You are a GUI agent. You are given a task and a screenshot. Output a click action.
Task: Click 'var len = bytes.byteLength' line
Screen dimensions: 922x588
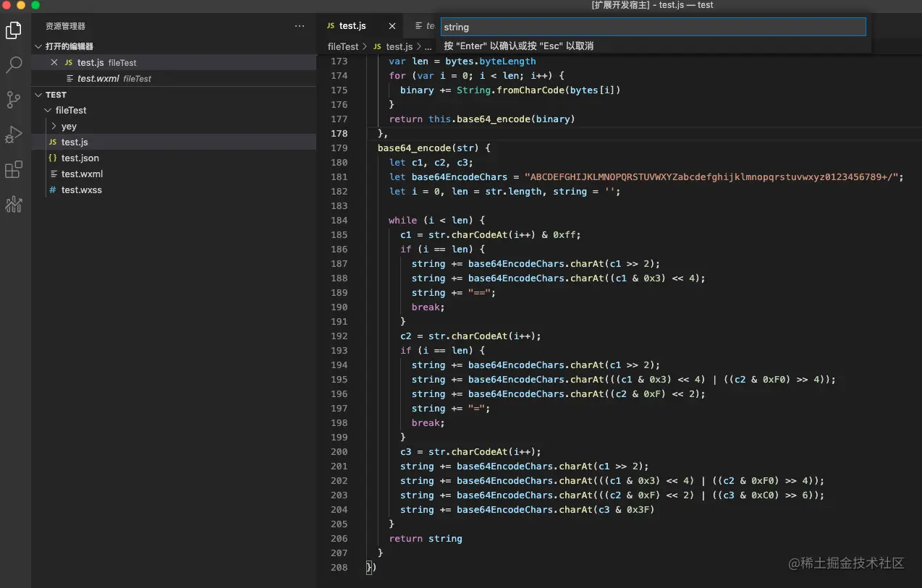(x=462, y=61)
